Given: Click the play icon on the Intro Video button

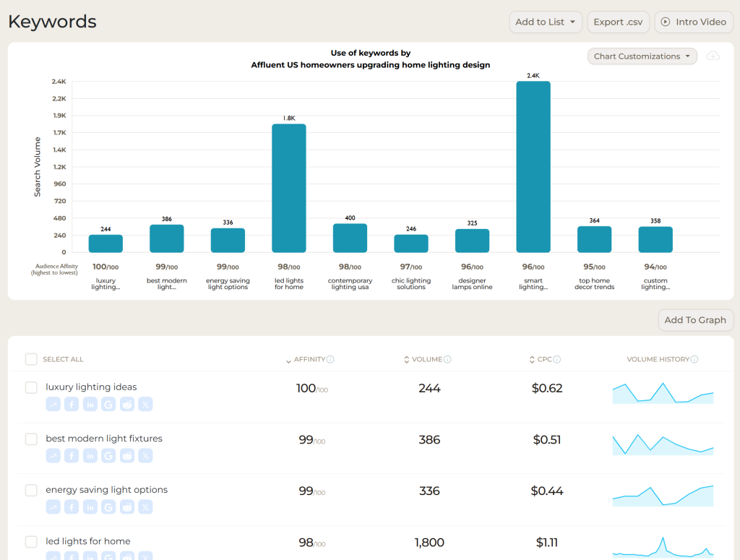Looking at the screenshot, I should [664, 22].
